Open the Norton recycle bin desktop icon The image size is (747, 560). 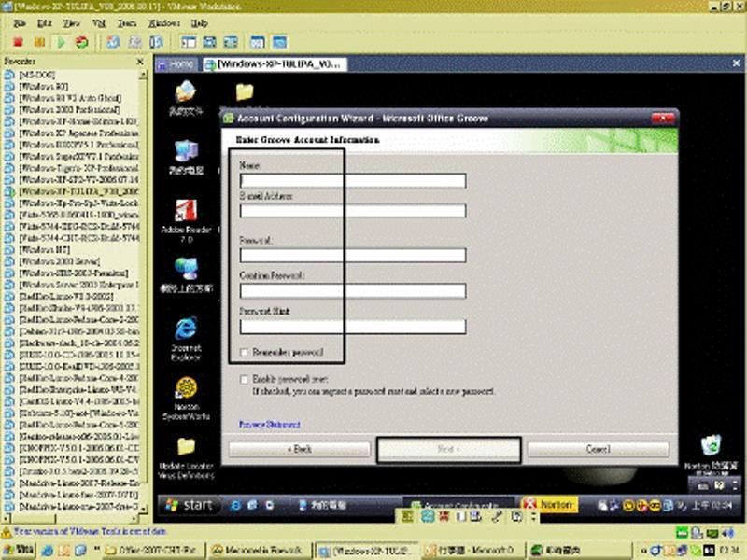coord(712,453)
